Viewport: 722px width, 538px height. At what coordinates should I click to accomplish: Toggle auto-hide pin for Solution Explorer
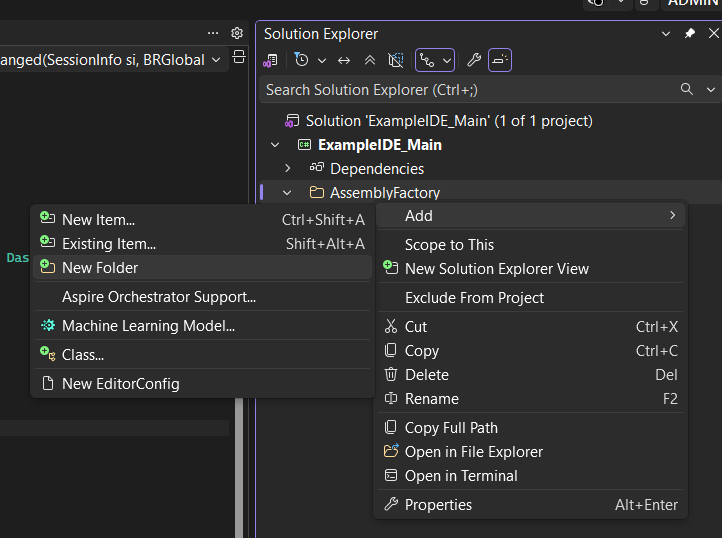click(x=689, y=33)
